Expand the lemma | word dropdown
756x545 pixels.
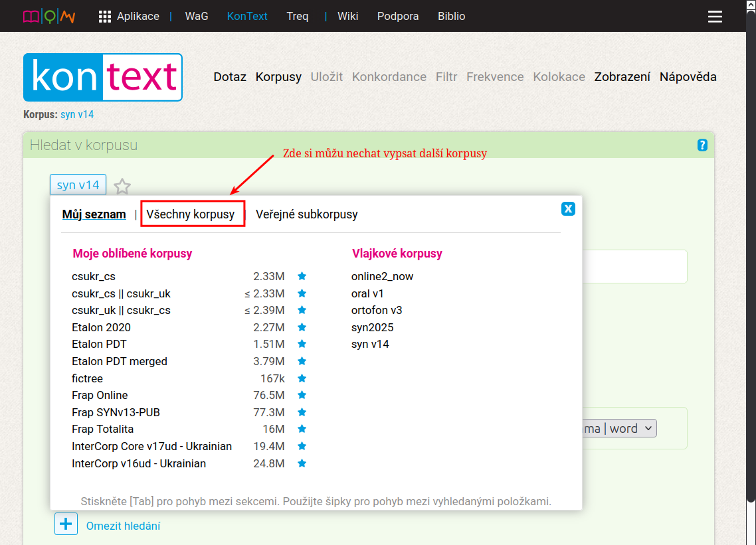click(618, 429)
